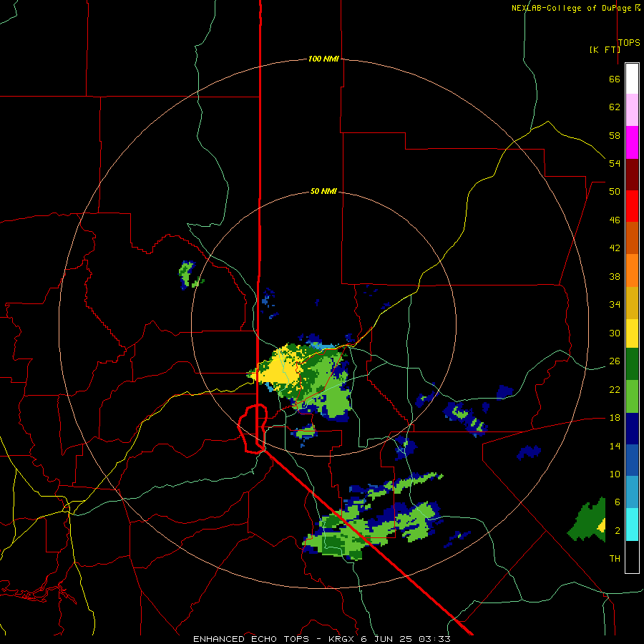Click the cyan legend swatch near 2
The height and width of the screenshot is (644, 644).
click(632, 525)
